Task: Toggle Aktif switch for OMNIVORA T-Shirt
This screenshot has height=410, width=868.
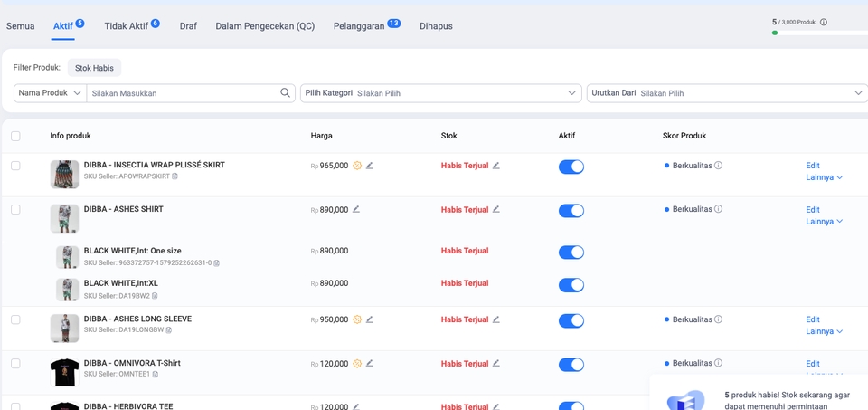Action: coord(571,365)
